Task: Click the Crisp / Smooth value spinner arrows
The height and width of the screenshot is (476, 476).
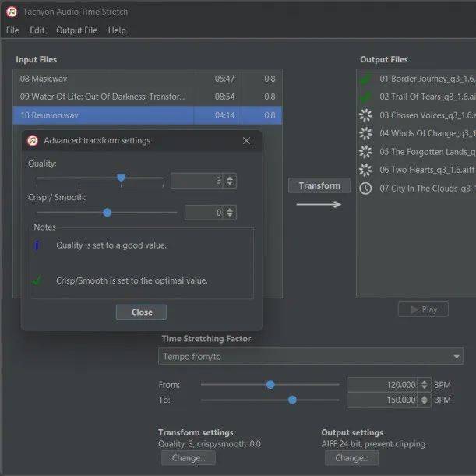Action: [230, 213]
